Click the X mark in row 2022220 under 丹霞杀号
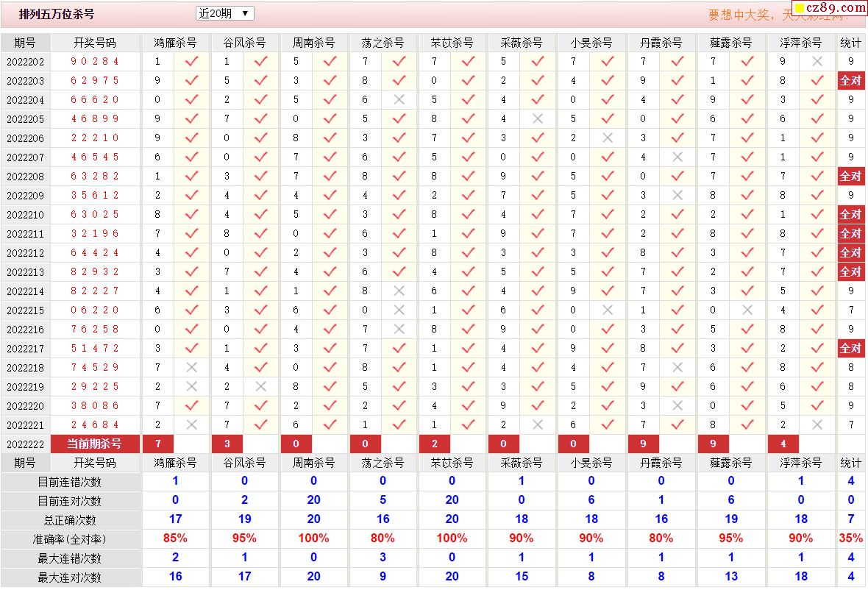Viewport: 868px width, 590px height. (x=677, y=405)
